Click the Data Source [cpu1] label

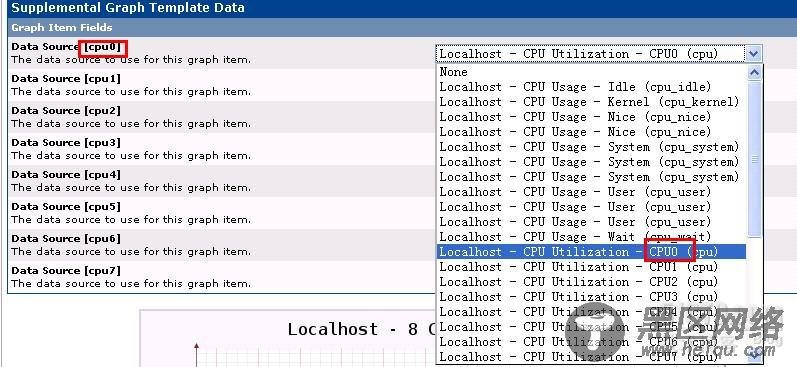tap(66, 79)
